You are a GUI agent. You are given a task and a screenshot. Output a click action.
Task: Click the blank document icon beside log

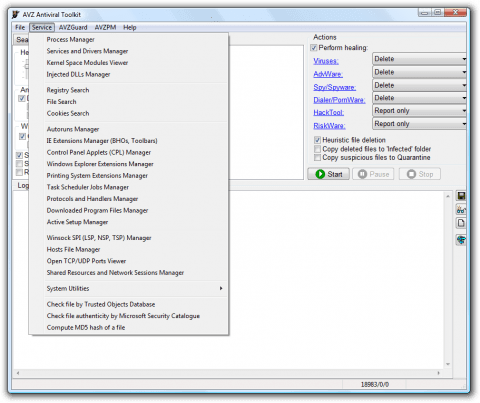pyautogui.click(x=461, y=223)
